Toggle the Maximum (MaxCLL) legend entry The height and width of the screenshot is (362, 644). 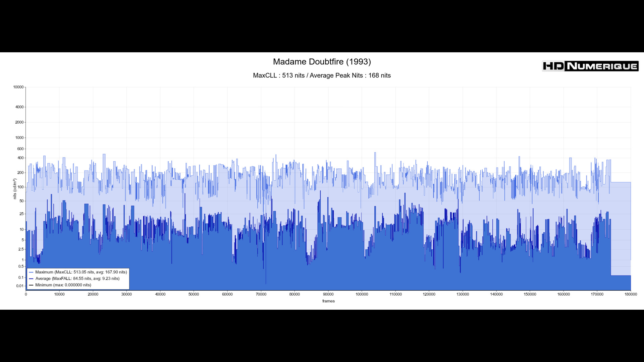click(78, 272)
